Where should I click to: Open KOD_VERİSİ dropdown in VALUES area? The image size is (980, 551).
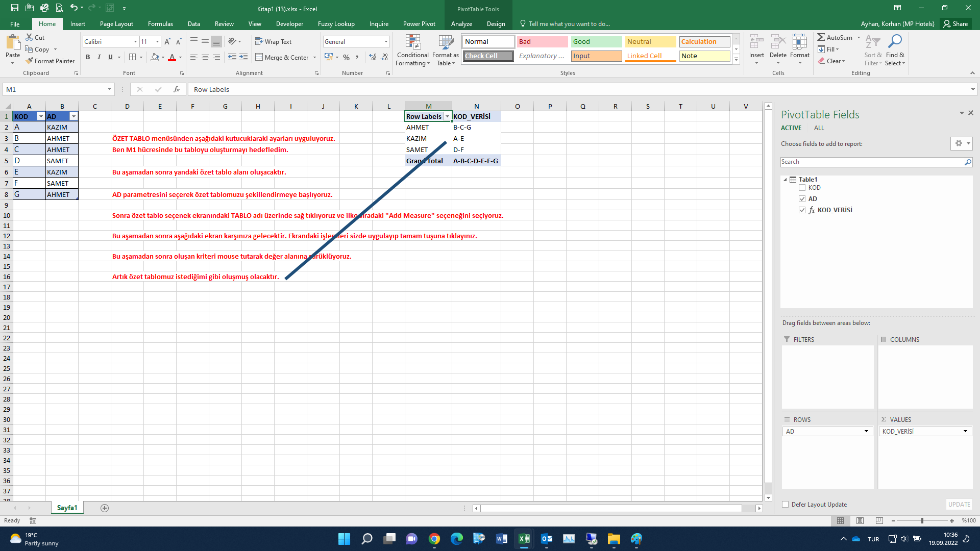click(965, 431)
